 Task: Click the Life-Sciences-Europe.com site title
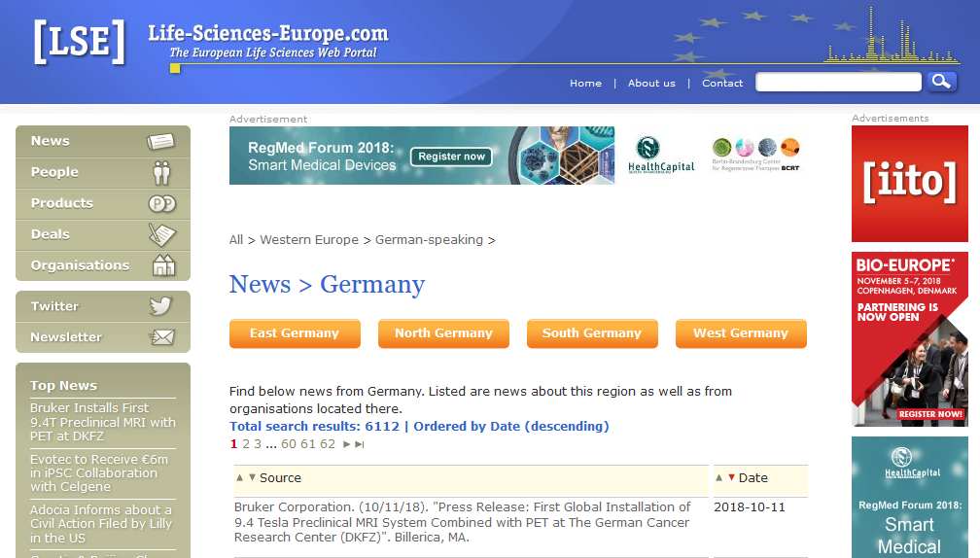[x=268, y=33]
